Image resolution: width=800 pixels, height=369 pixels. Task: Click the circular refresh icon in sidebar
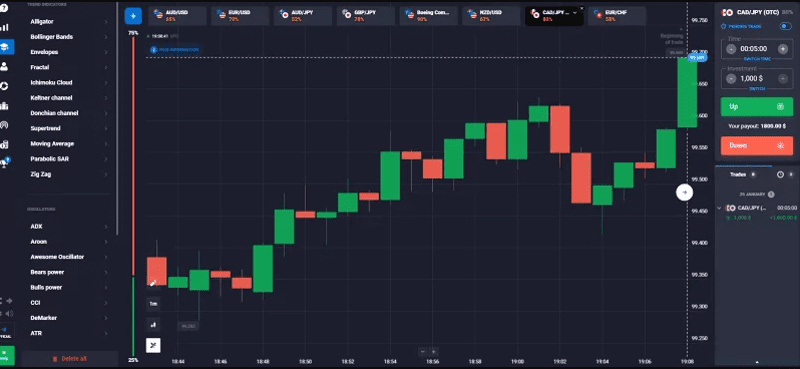click(4, 86)
